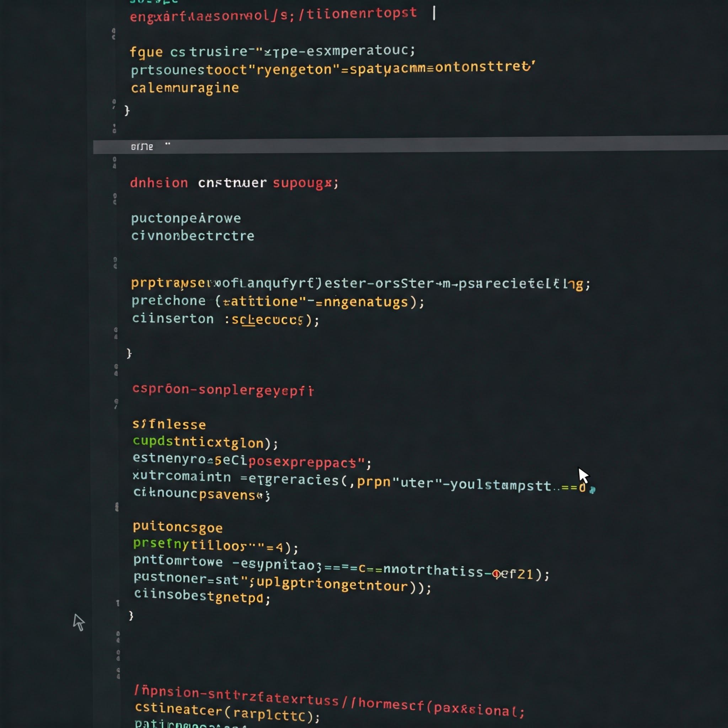Click the gutter number beside the last closing brace
The image size is (728, 728).
(118, 603)
